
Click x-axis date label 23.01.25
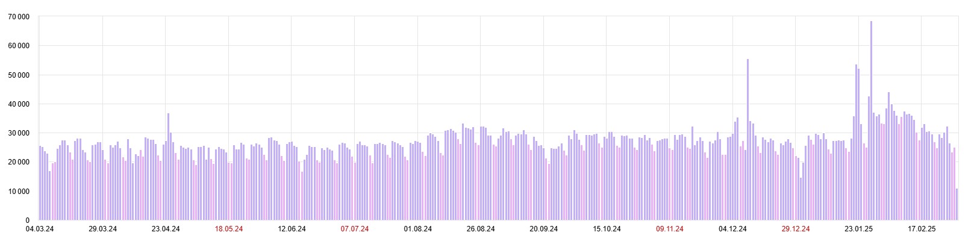click(858, 229)
